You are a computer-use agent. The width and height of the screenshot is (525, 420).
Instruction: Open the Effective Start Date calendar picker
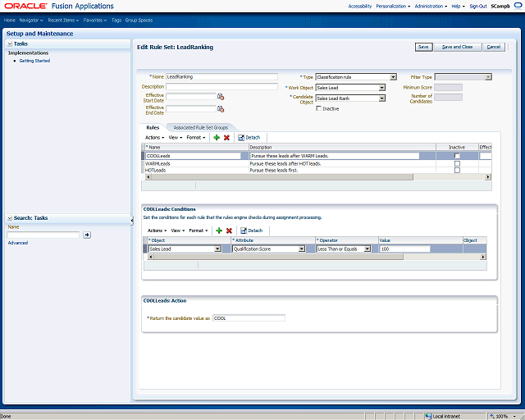221,97
